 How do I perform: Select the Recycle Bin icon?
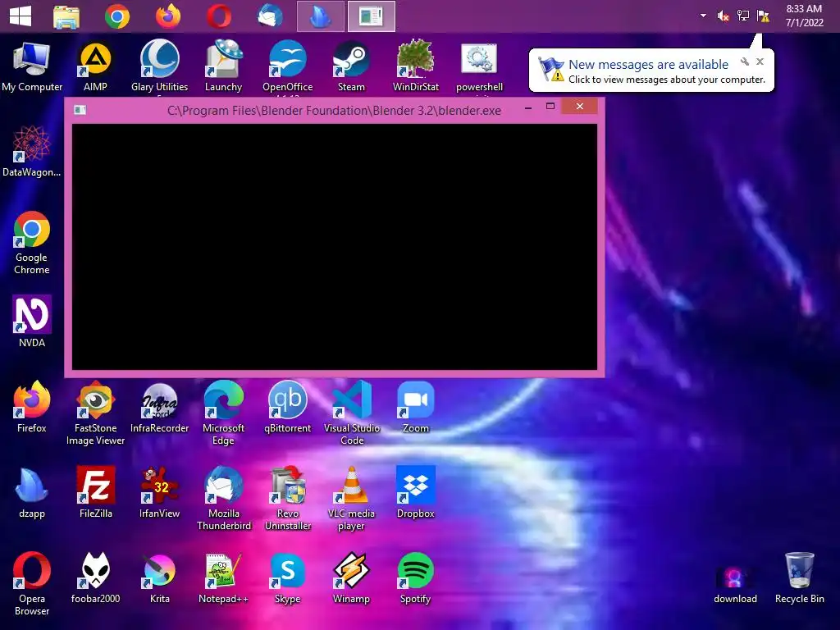[x=799, y=577]
